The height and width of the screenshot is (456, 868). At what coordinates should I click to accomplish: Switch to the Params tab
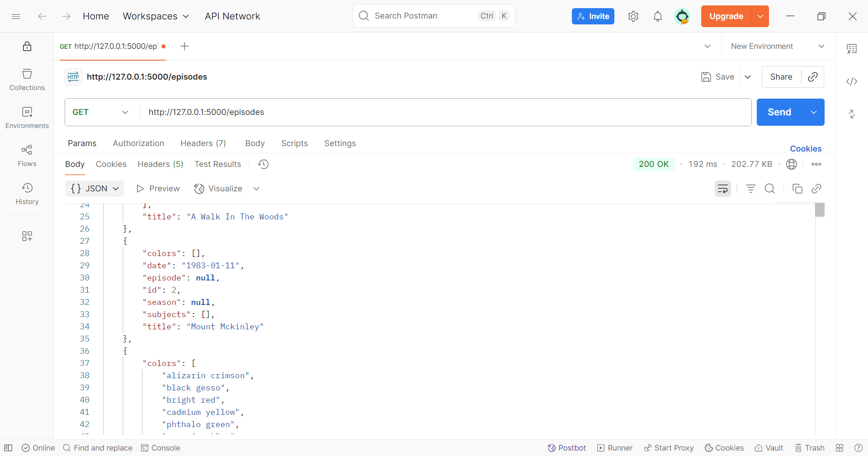coord(82,143)
